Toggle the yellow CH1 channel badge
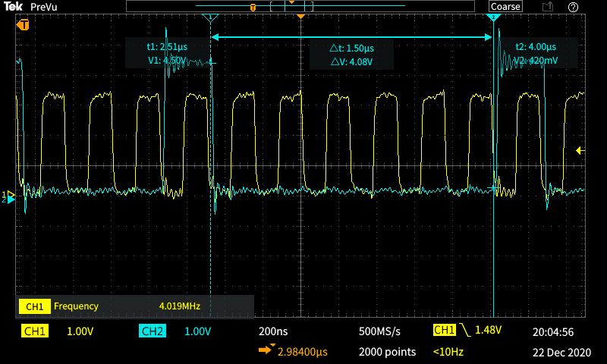 coord(35,331)
